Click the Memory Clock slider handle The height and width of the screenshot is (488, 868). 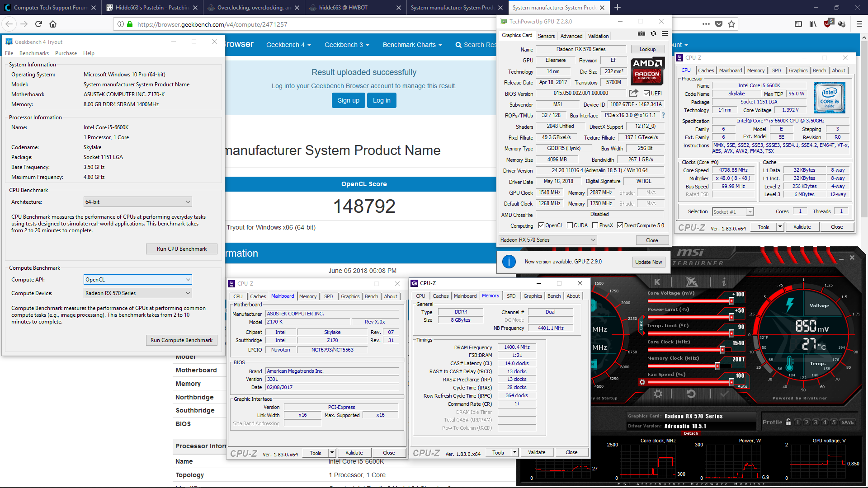(717, 366)
